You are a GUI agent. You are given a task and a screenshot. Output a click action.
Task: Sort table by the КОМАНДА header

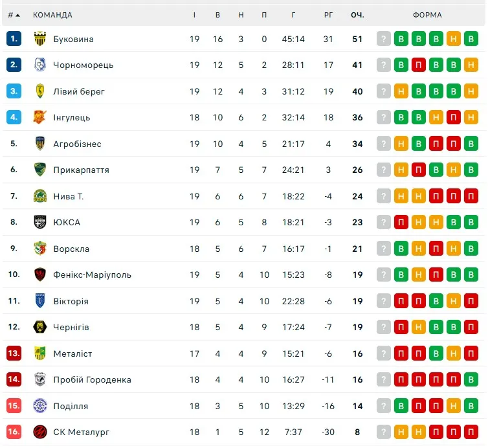coord(52,15)
